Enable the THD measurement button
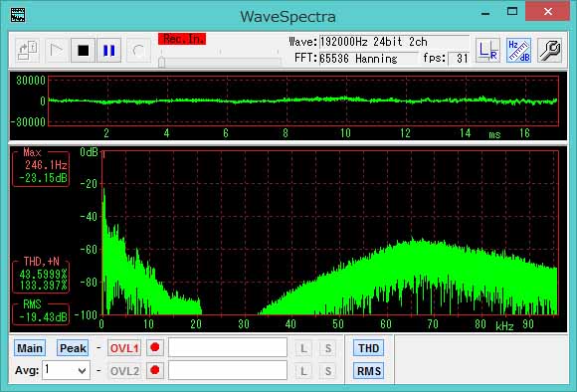 [x=369, y=348]
